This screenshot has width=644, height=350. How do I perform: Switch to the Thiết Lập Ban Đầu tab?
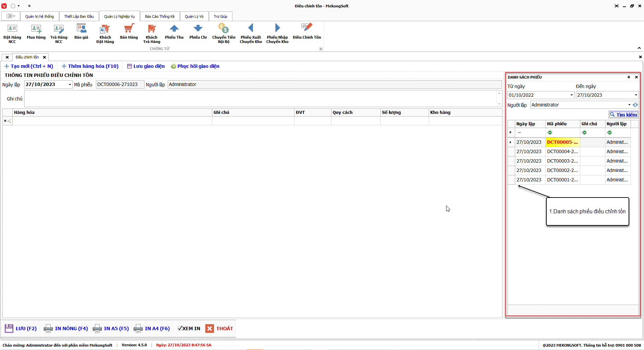(79, 16)
